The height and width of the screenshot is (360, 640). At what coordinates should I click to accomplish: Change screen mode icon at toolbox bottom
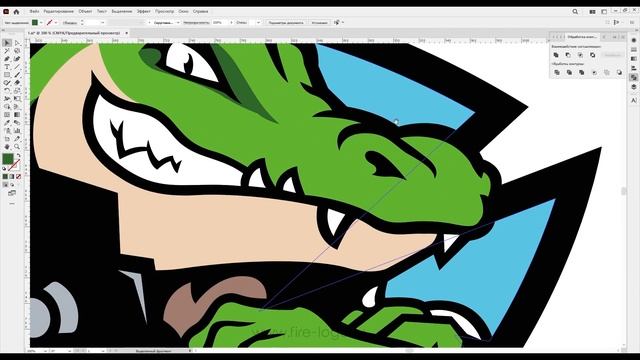pos(12,193)
